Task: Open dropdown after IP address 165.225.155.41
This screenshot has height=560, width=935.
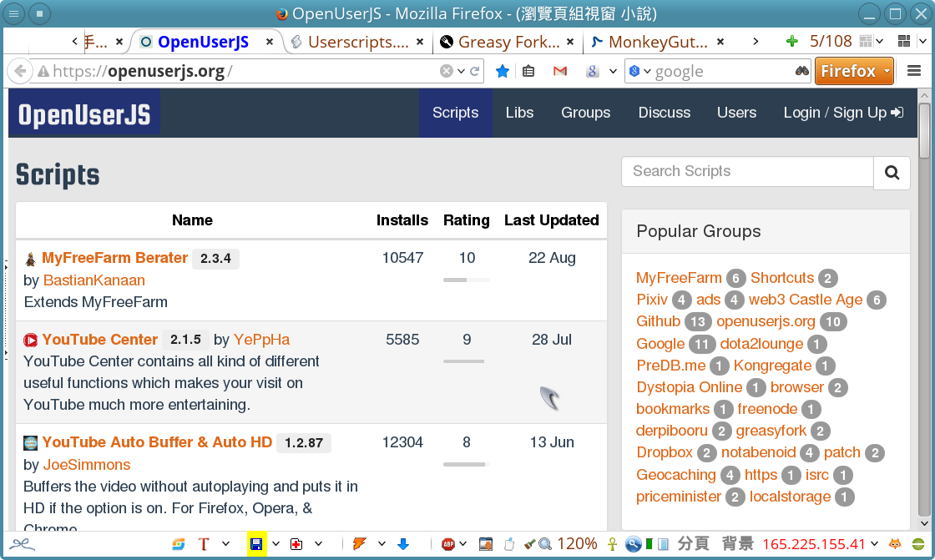Action: click(874, 544)
